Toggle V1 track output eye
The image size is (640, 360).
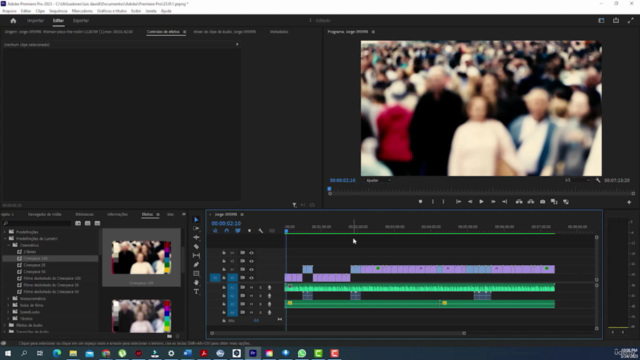[251, 278]
